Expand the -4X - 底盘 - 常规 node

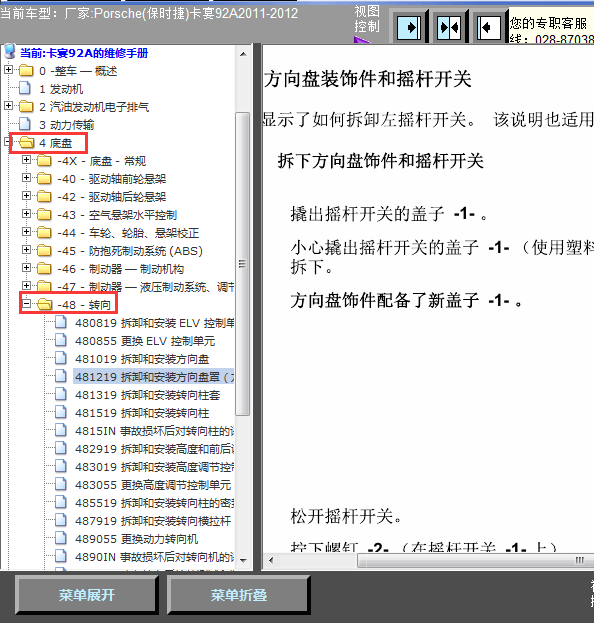coord(26,160)
